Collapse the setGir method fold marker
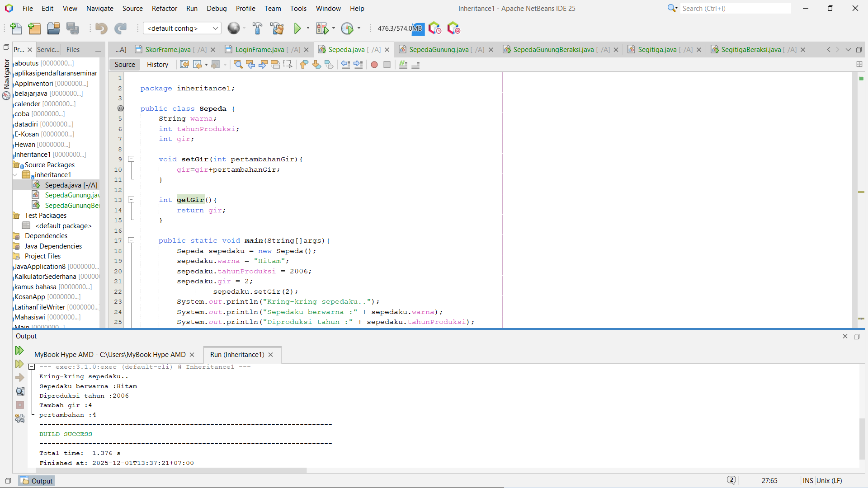Viewport: 868px width, 488px height. [131, 159]
